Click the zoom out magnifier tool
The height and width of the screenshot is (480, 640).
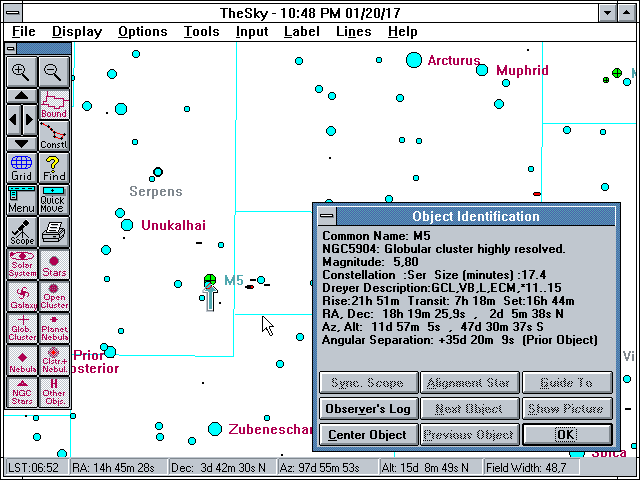click(x=53, y=71)
